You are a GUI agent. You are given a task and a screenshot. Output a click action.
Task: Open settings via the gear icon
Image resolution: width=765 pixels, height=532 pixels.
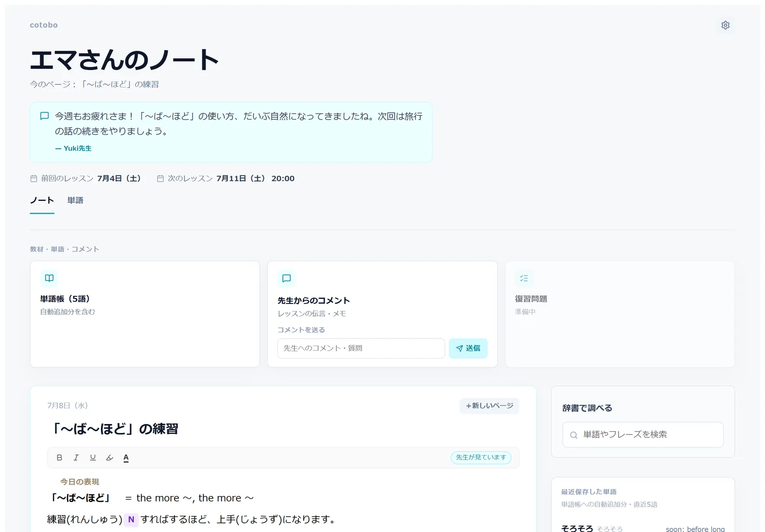[x=725, y=25]
